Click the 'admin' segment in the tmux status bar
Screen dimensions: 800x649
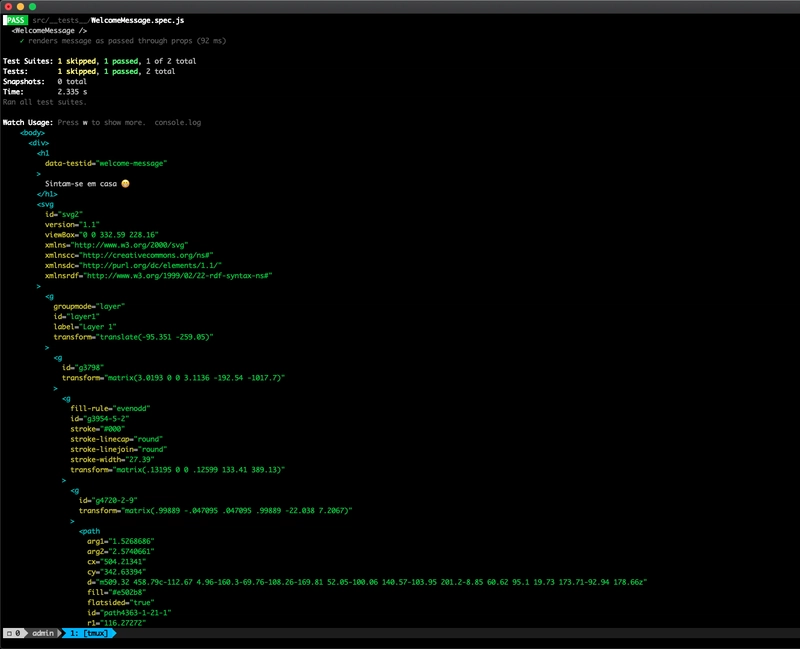click(x=43, y=633)
